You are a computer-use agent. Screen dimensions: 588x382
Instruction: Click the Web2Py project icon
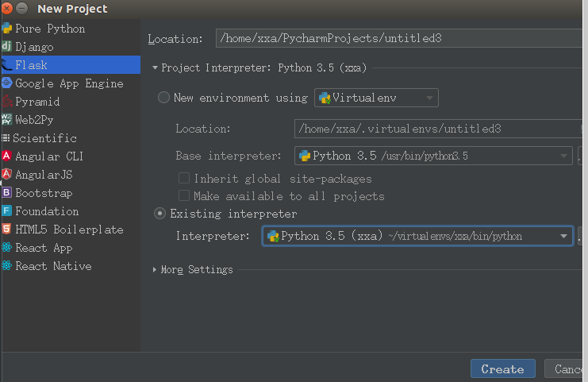pyautogui.click(x=7, y=120)
